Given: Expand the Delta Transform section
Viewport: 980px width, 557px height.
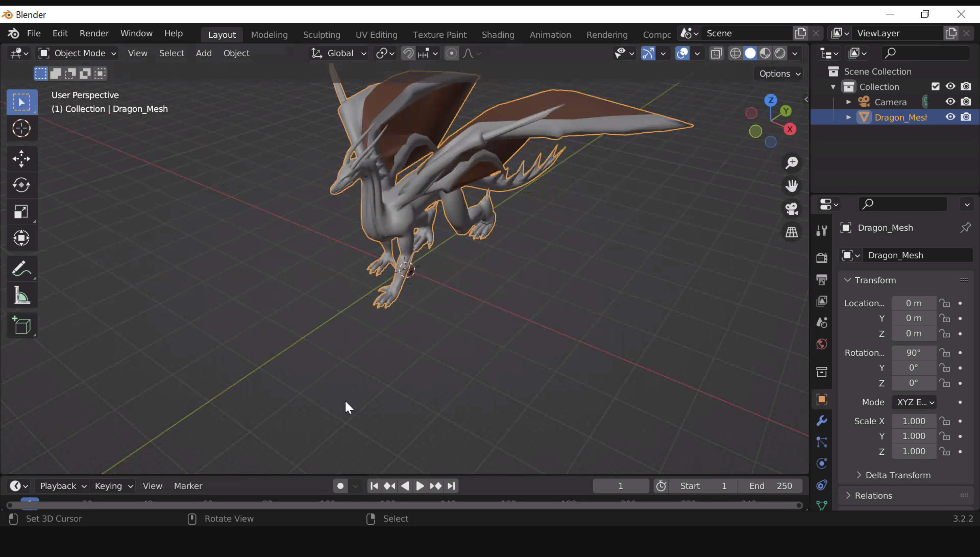Looking at the screenshot, I should [x=897, y=475].
